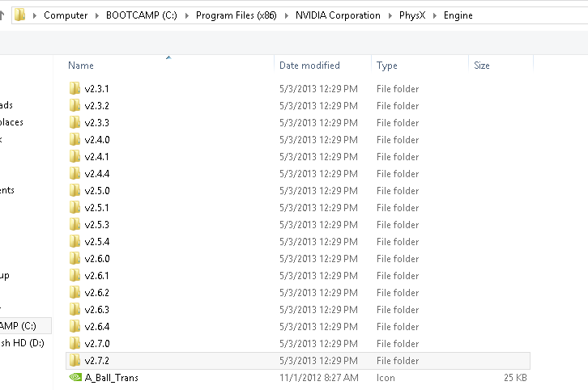Click the v2.3.1 folder icon
This screenshot has width=588, height=390.
pos(75,88)
